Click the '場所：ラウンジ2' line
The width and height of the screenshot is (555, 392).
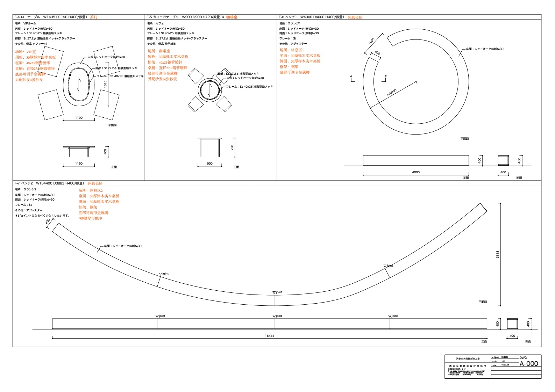pos(26,189)
